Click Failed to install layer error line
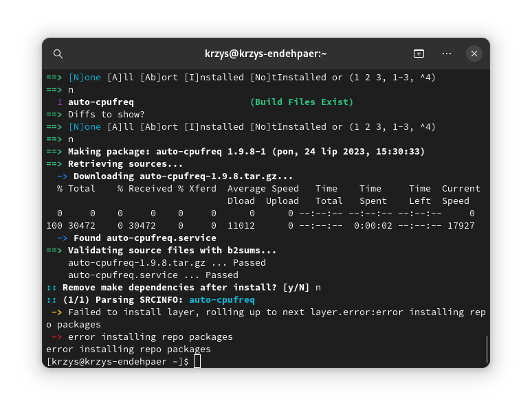 (266, 318)
